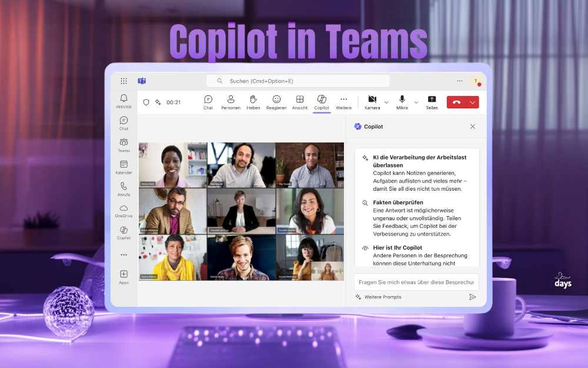Select the middle-right smiling participant tile
This screenshot has height=368, width=588.
pos(310,211)
